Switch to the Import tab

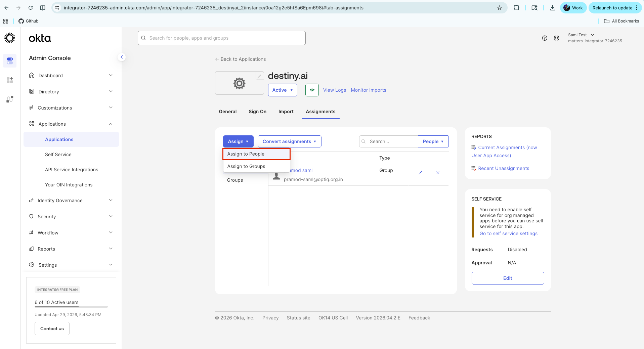[286, 112]
